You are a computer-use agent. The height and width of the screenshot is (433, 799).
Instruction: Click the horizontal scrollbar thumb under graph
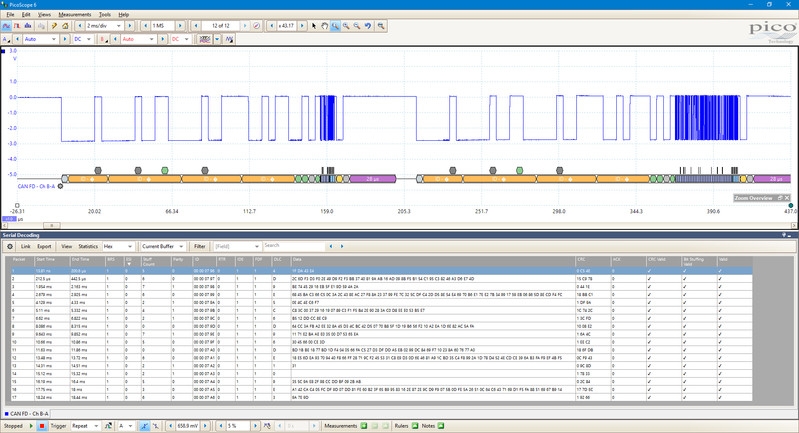coord(51,225)
